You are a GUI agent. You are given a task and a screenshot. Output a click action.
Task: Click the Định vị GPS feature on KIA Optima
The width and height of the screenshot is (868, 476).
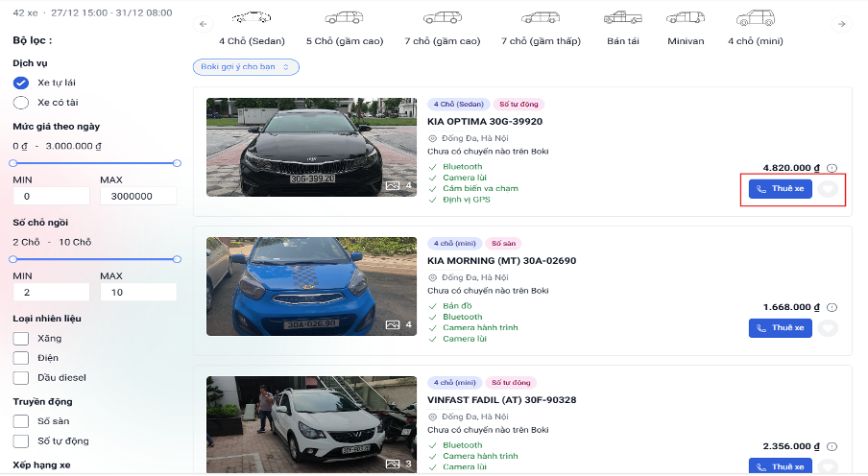[466, 200]
